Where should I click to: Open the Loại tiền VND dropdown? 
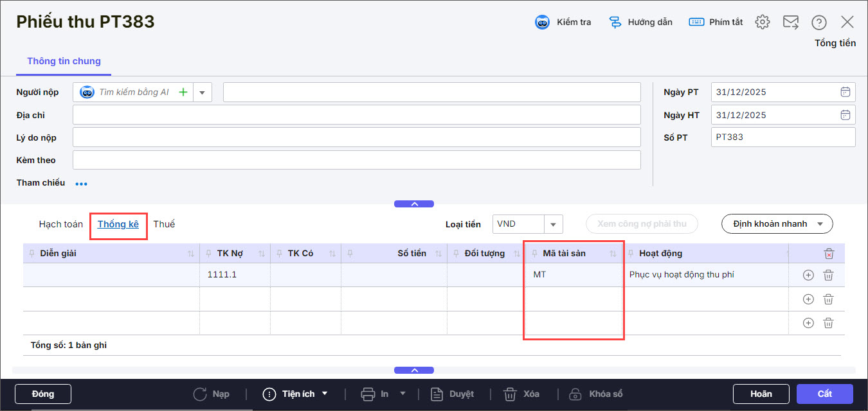click(x=553, y=224)
